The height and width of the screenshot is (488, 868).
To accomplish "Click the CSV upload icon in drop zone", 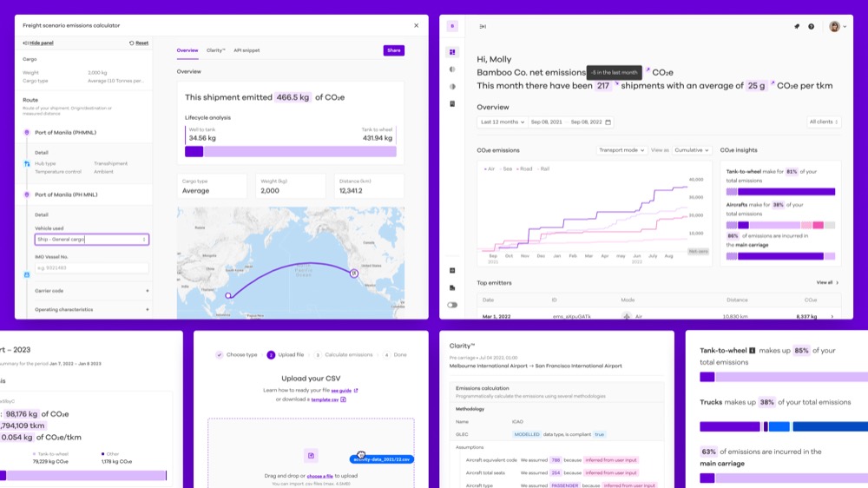I will [x=311, y=456].
